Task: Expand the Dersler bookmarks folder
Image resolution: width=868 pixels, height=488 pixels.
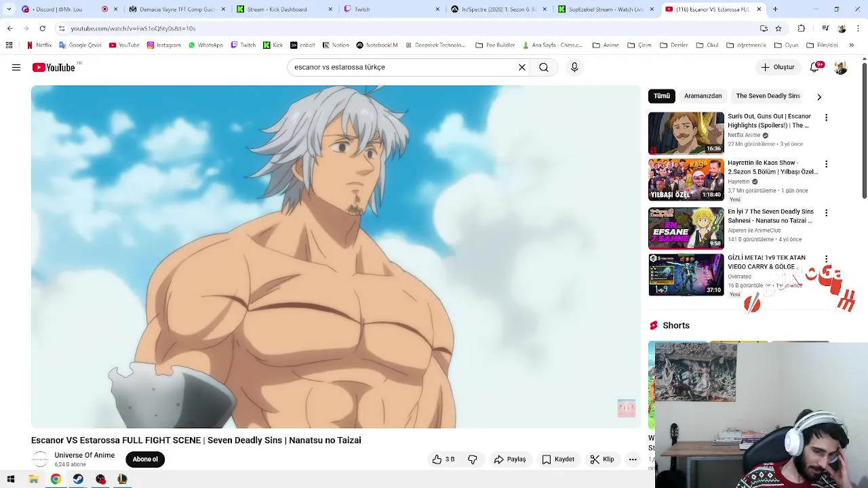Action: pyautogui.click(x=673, y=45)
